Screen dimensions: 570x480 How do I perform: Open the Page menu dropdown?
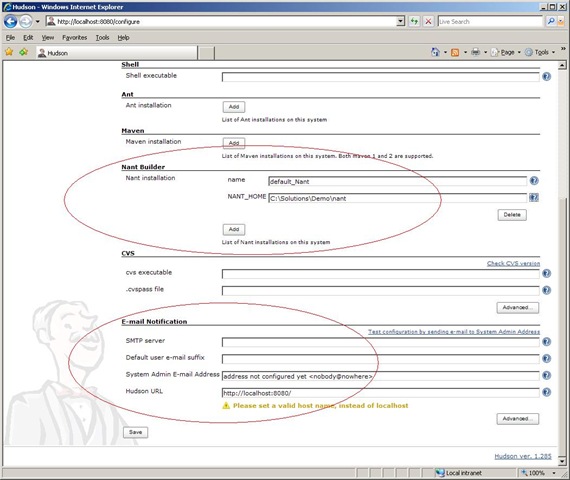pyautogui.click(x=507, y=52)
